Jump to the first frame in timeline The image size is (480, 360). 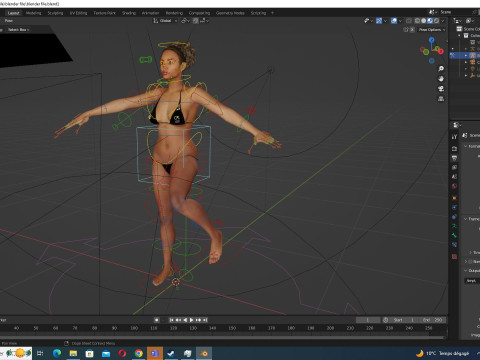click(x=171, y=320)
